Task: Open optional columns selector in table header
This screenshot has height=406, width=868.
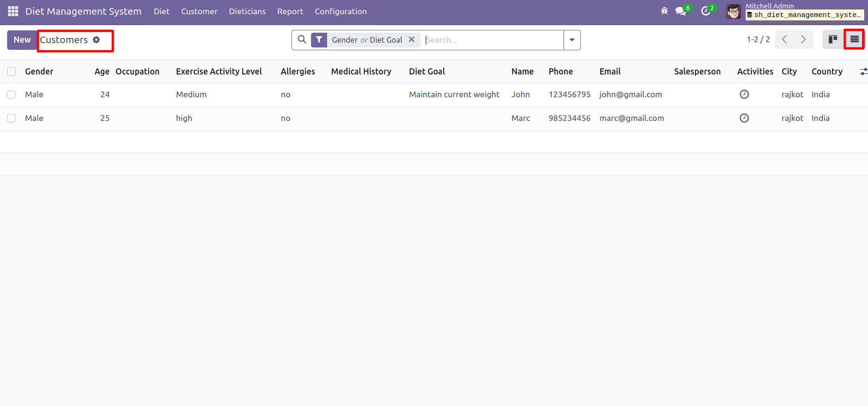Action: (x=863, y=72)
